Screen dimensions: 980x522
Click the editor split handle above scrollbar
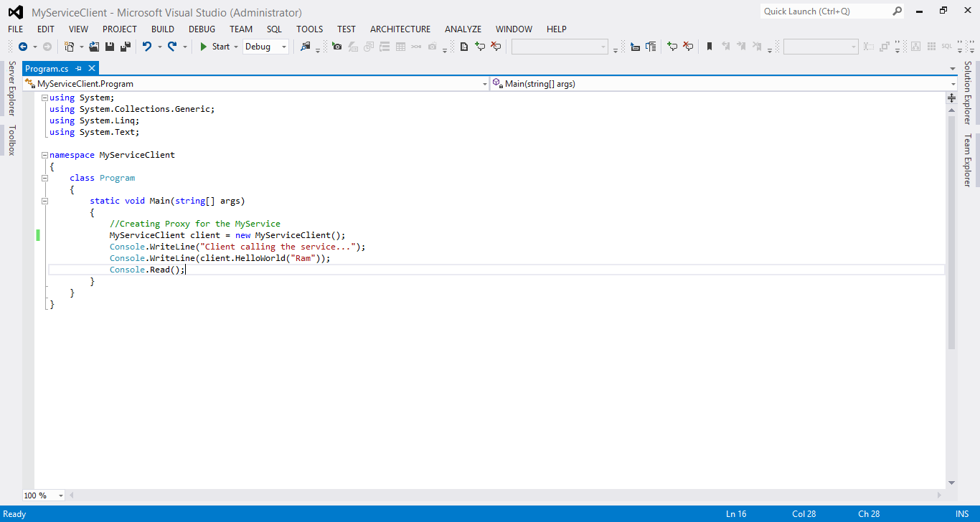click(x=952, y=98)
